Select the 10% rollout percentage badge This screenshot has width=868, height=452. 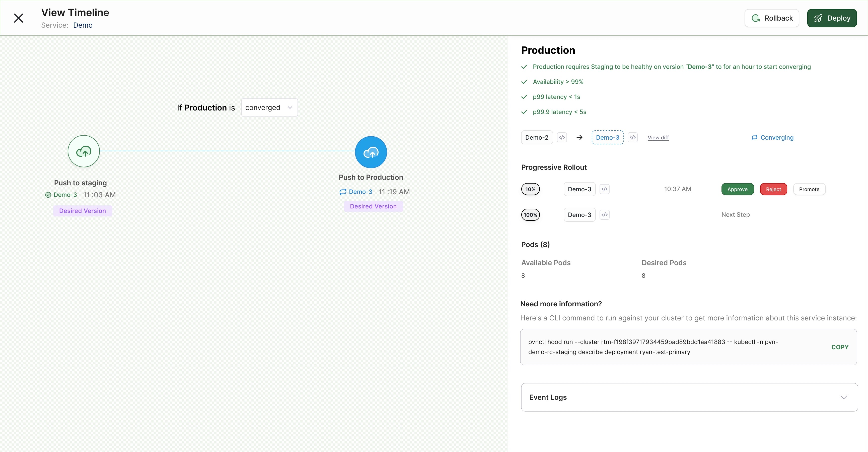point(530,189)
